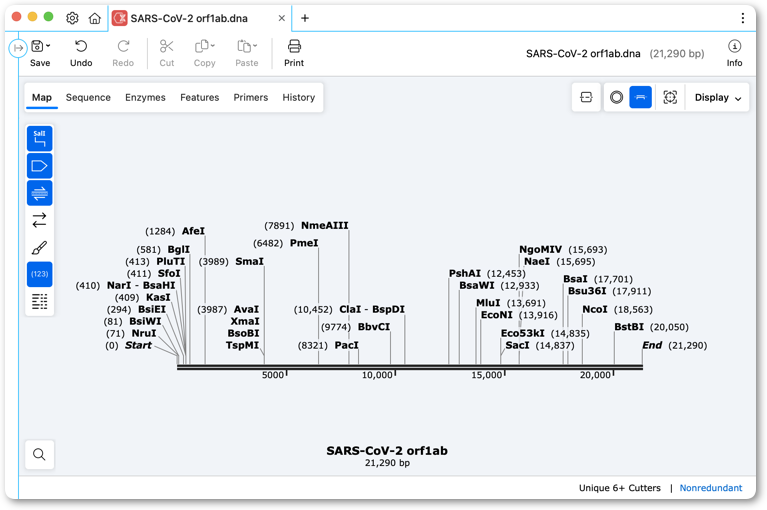This screenshot has height=510, width=767.
Task: Select the linear map view icon
Action: click(x=640, y=97)
